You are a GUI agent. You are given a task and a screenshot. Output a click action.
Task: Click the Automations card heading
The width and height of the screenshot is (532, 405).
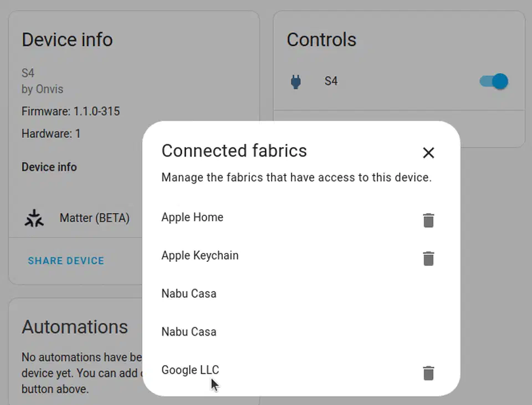point(75,327)
